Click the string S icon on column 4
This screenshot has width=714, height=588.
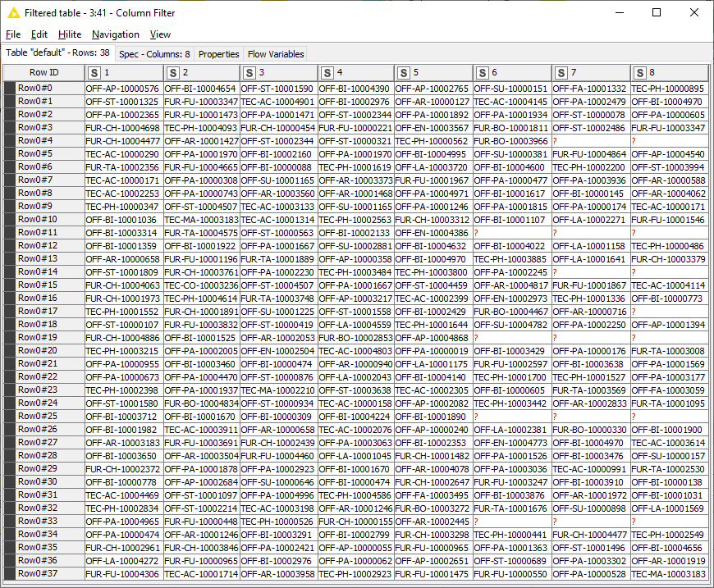point(327,72)
